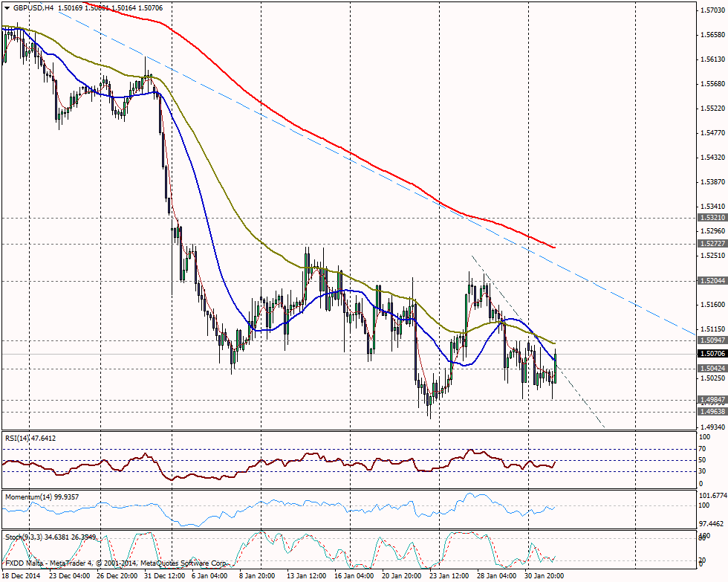Click the 1.49638 support level label
This screenshot has width=728, height=582.
point(712,410)
